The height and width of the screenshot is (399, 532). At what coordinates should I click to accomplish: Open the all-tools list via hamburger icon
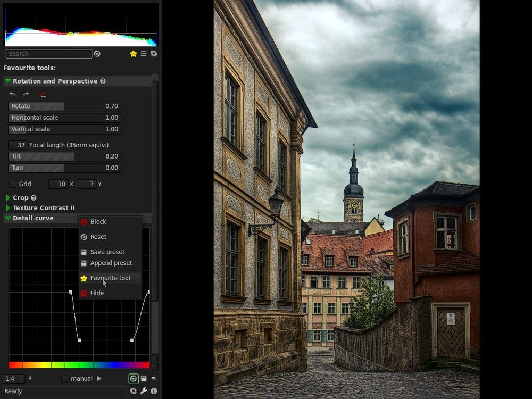point(143,54)
